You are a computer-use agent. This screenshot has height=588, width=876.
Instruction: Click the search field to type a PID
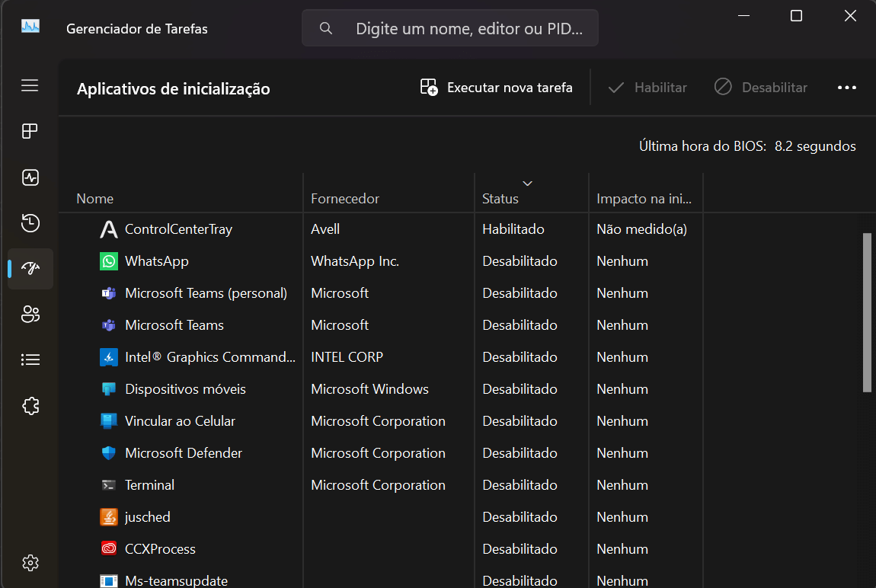449,27
